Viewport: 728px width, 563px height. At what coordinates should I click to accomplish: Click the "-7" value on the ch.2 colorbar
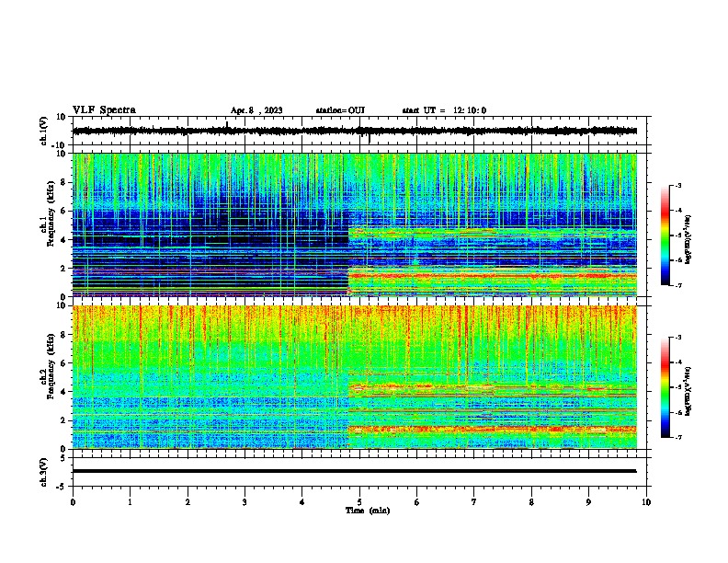[x=677, y=438]
